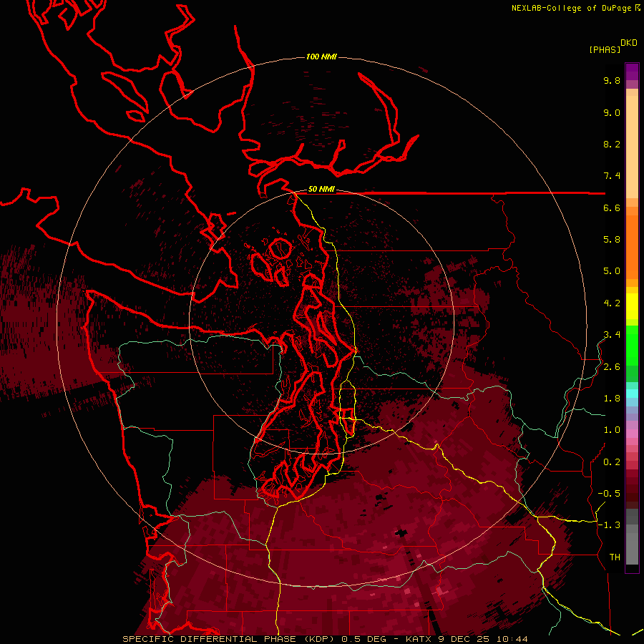Screen dimensions: 644x644
Task: Click the 2.6 scale value
Action: [612, 367]
